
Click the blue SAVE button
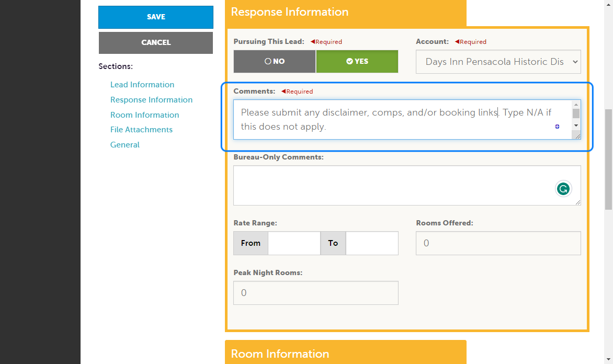156,17
